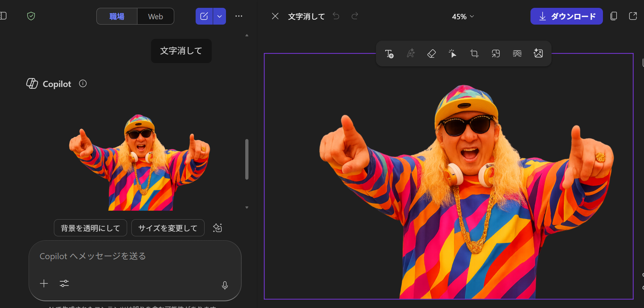The image size is (644, 308).
Task: Open the resize image tool
Action: [495, 53]
